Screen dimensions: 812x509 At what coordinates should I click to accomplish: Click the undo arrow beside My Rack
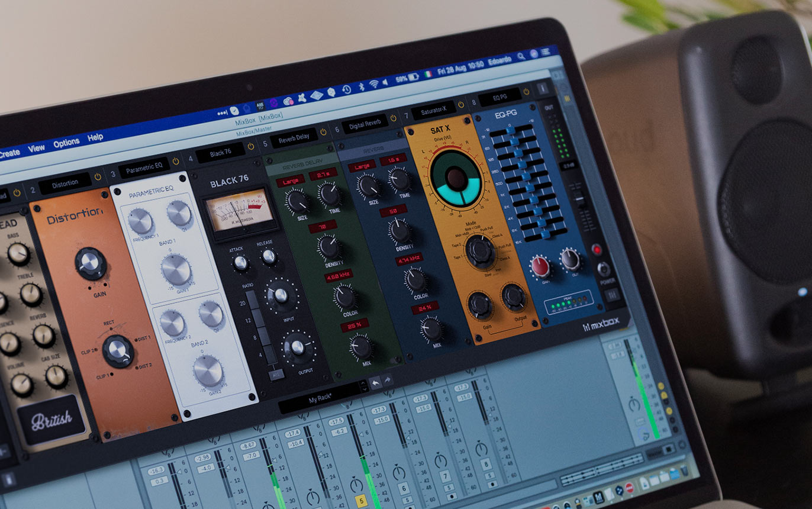tap(375, 384)
